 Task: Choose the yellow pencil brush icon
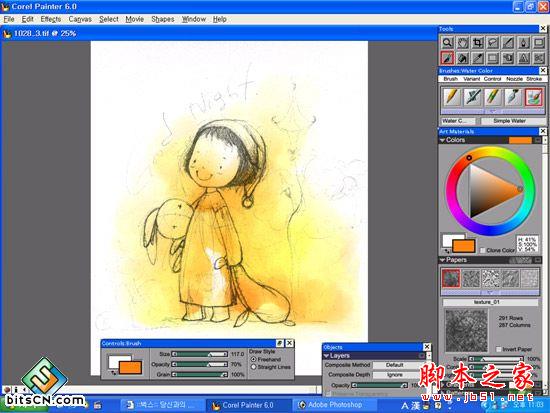point(452,97)
